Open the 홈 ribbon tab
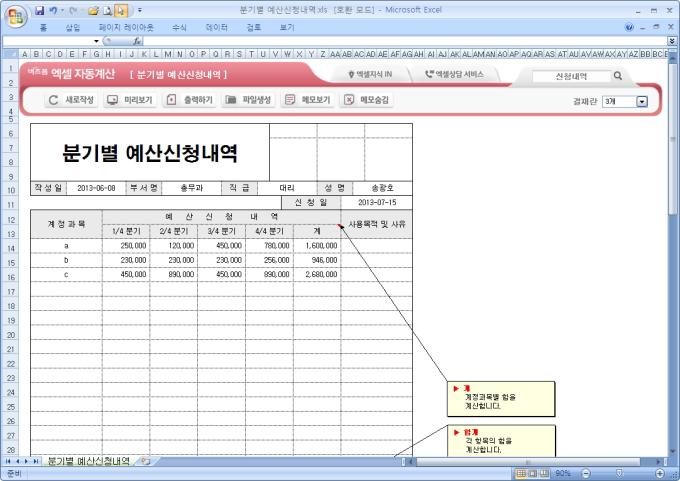The width and height of the screenshot is (680, 481). click(43, 28)
